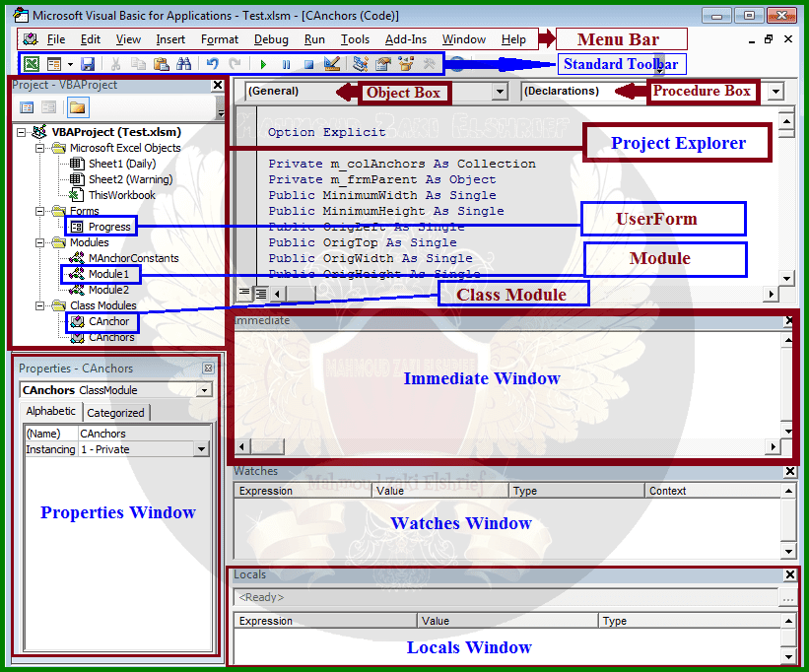Open the (General) object box dropdown
Image resolution: width=809 pixels, height=672 pixels.
tap(498, 89)
